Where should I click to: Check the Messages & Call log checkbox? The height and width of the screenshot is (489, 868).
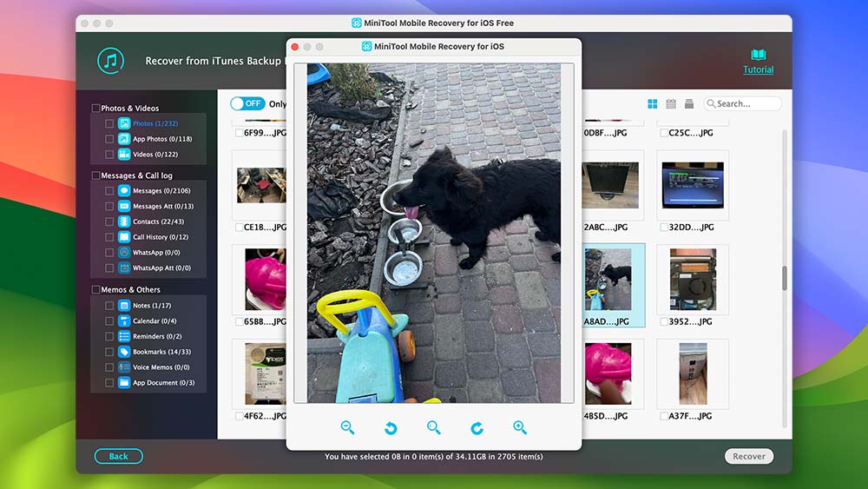(95, 175)
